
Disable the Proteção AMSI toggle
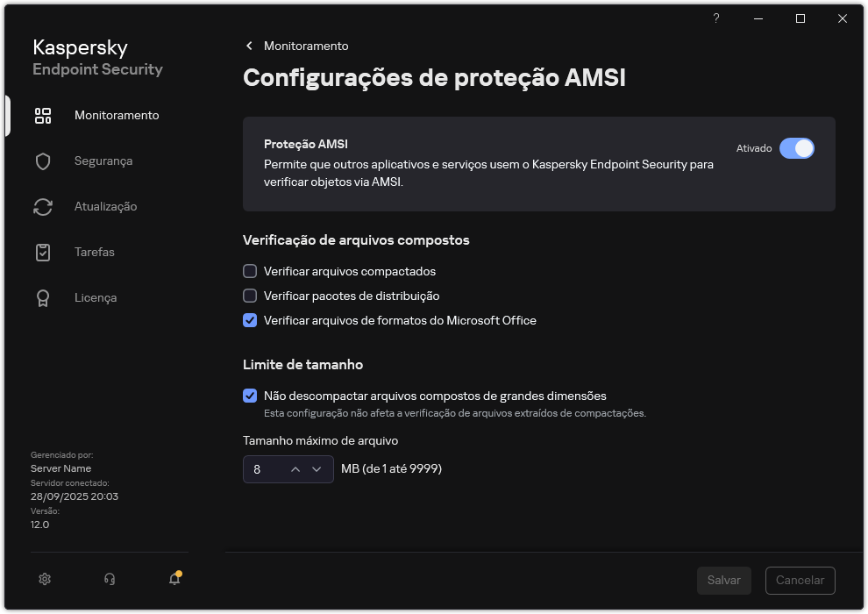(797, 148)
